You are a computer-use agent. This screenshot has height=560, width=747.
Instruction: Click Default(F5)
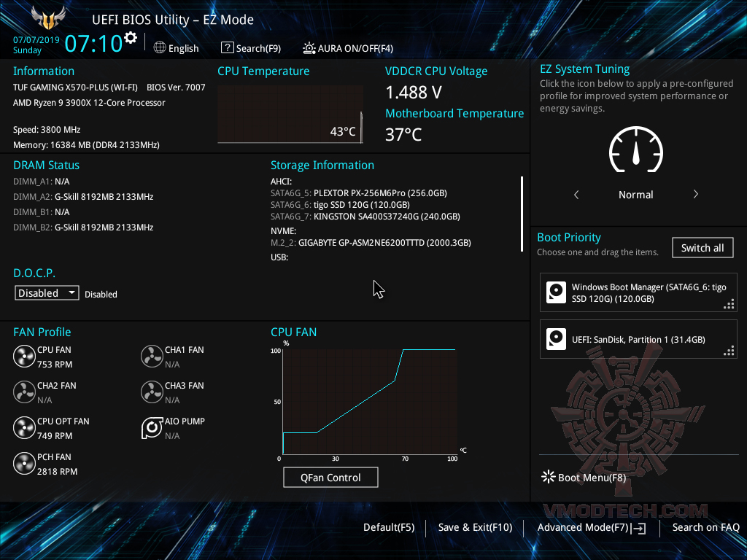pyautogui.click(x=389, y=528)
